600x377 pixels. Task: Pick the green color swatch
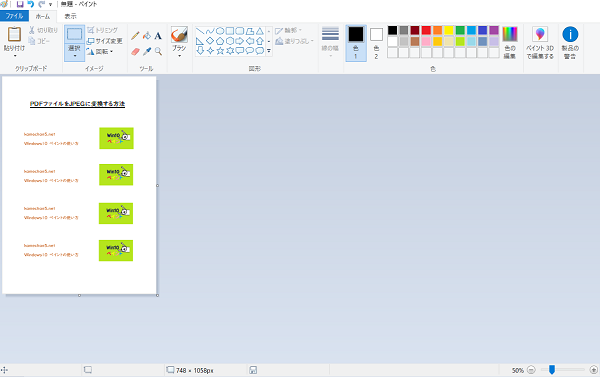tap(460, 30)
